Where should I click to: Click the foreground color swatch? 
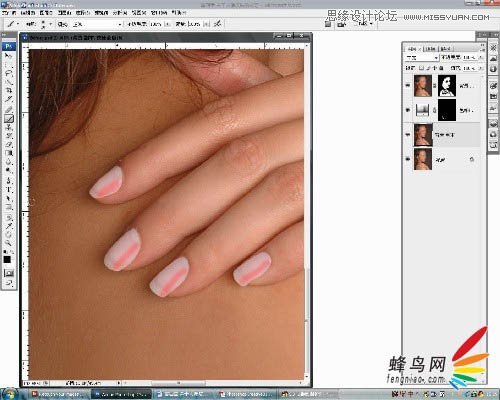[7, 260]
